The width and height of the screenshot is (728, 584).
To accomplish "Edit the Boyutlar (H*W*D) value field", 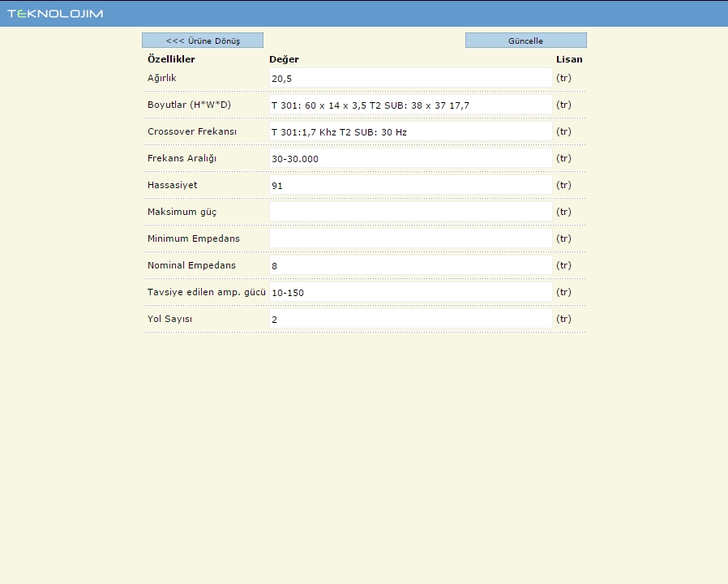I will pyautogui.click(x=410, y=105).
